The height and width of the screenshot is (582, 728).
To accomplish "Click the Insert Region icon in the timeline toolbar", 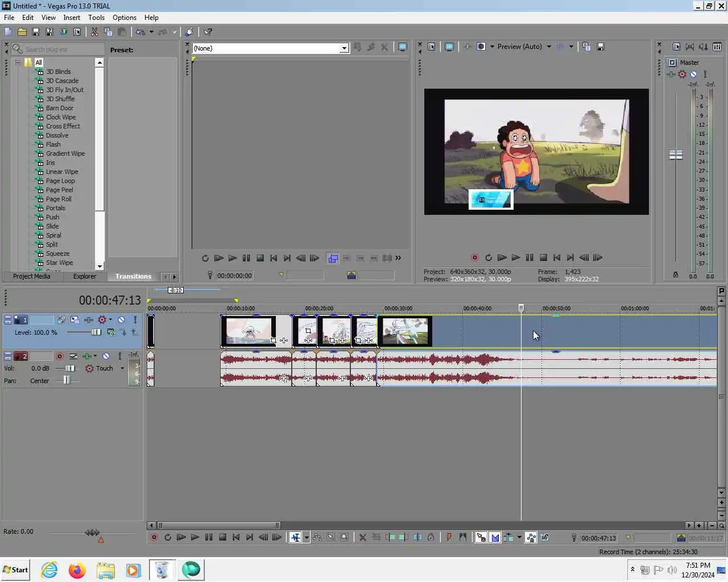I will click(462, 537).
